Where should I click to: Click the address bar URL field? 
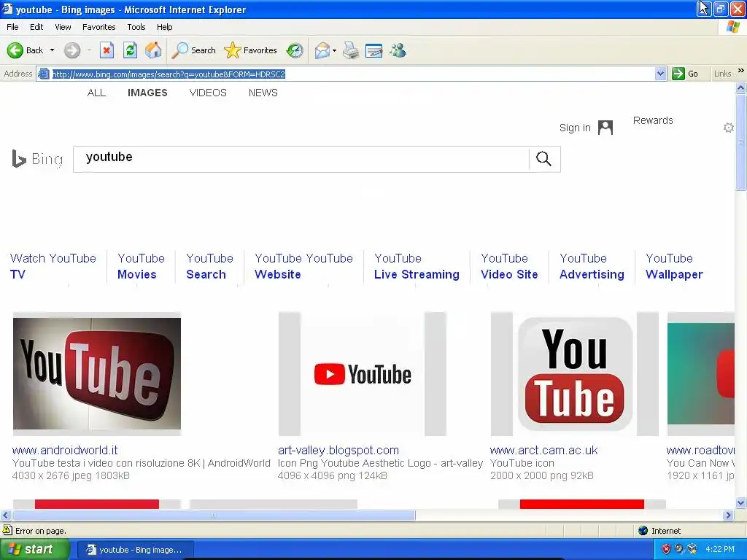point(352,74)
